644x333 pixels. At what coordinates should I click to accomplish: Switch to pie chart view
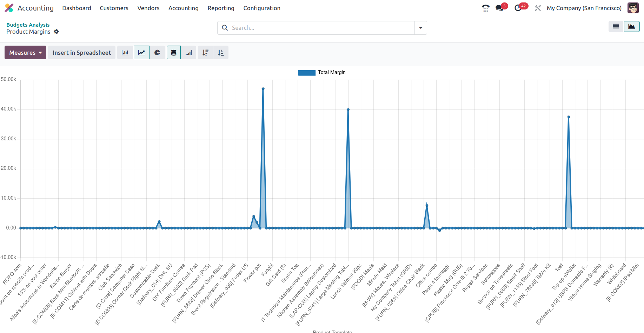(157, 53)
